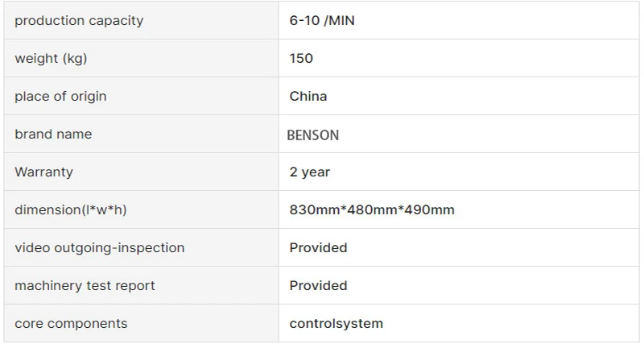Click the machinery test report label

(85, 286)
